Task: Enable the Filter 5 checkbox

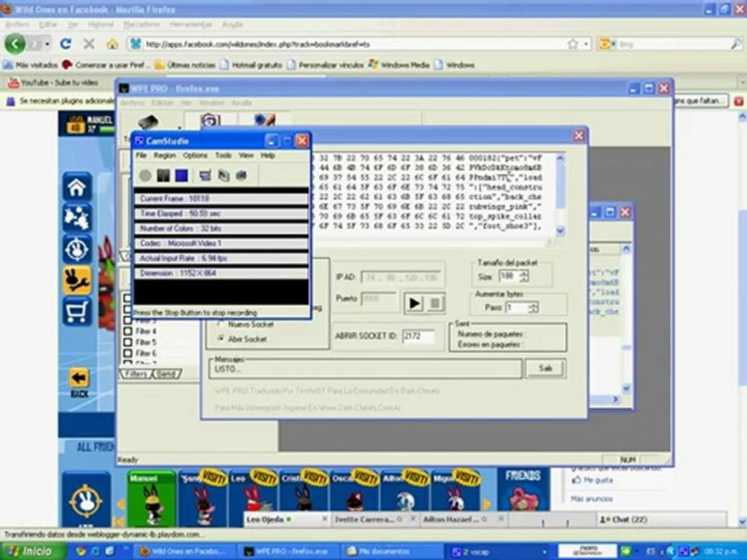Action: coord(128,342)
